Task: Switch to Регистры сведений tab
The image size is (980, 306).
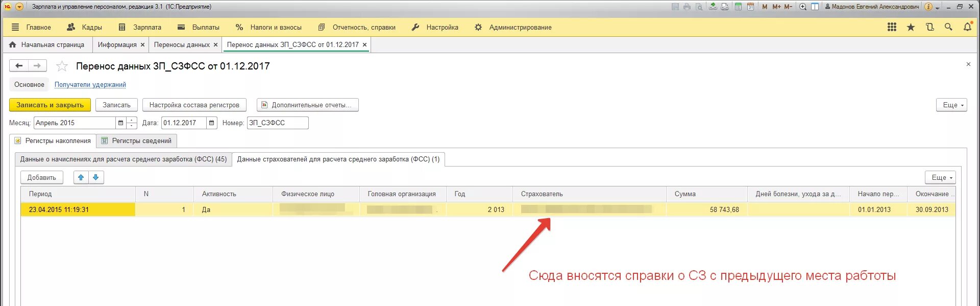Action: 137,140
